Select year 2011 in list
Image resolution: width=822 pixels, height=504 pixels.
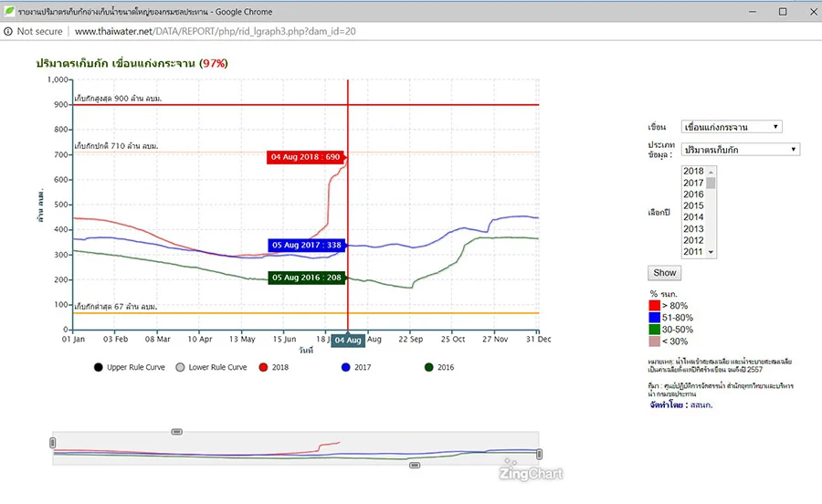click(x=693, y=252)
